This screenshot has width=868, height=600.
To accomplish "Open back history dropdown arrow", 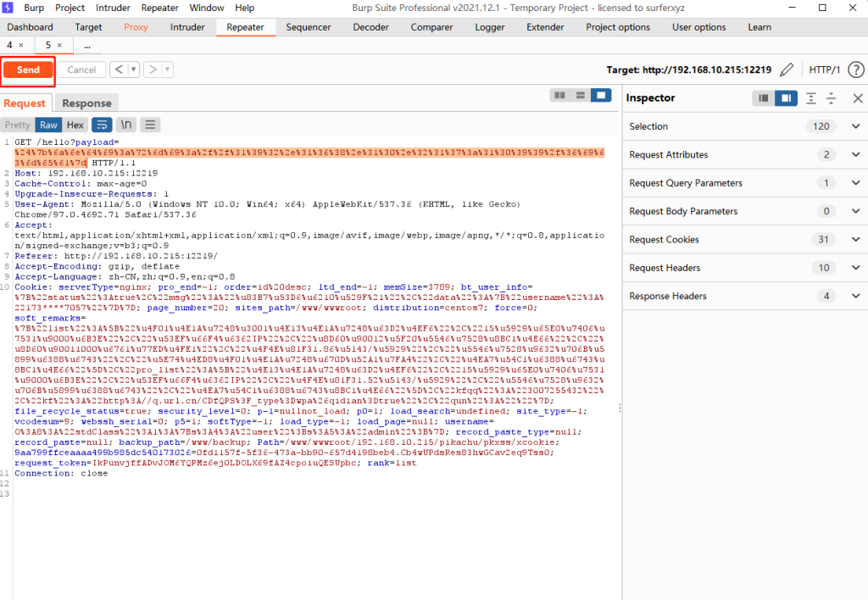I will pyautogui.click(x=133, y=69).
